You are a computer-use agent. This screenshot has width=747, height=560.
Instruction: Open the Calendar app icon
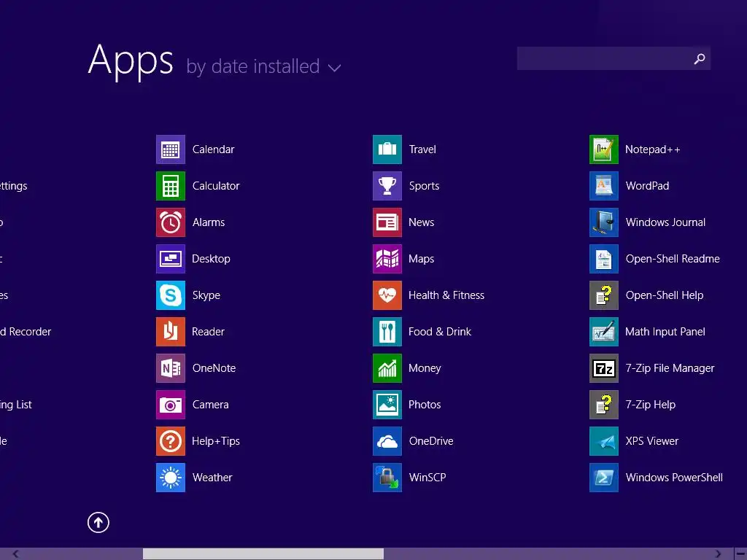[171, 149]
